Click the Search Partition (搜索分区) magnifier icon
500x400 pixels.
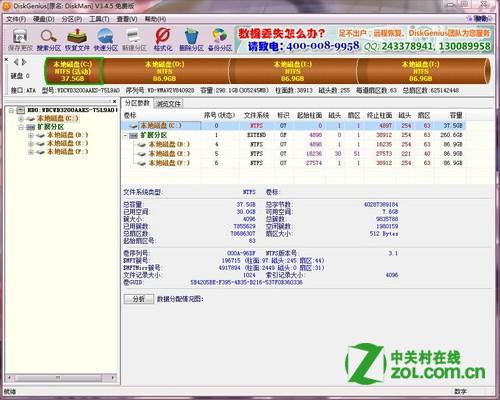pos(49,36)
